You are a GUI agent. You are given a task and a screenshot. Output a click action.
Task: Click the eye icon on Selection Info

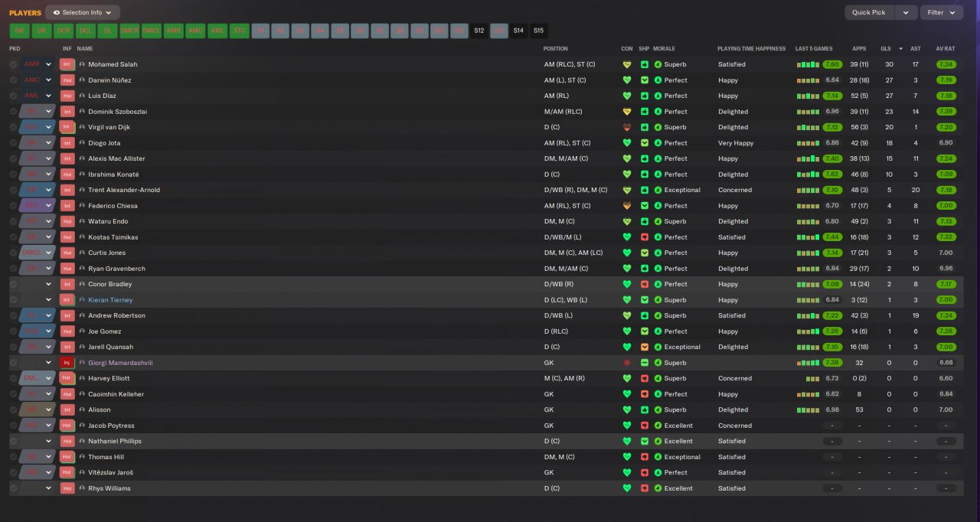(x=57, y=12)
